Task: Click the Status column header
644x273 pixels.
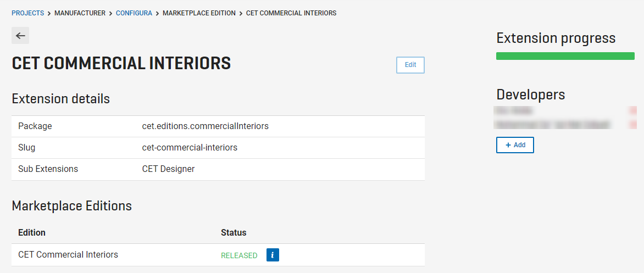Action: click(x=234, y=233)
